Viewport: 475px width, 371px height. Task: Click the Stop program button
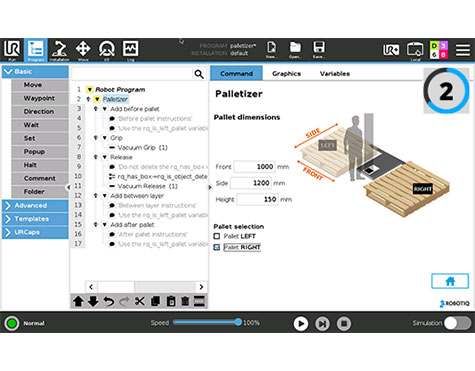point(344,323)
